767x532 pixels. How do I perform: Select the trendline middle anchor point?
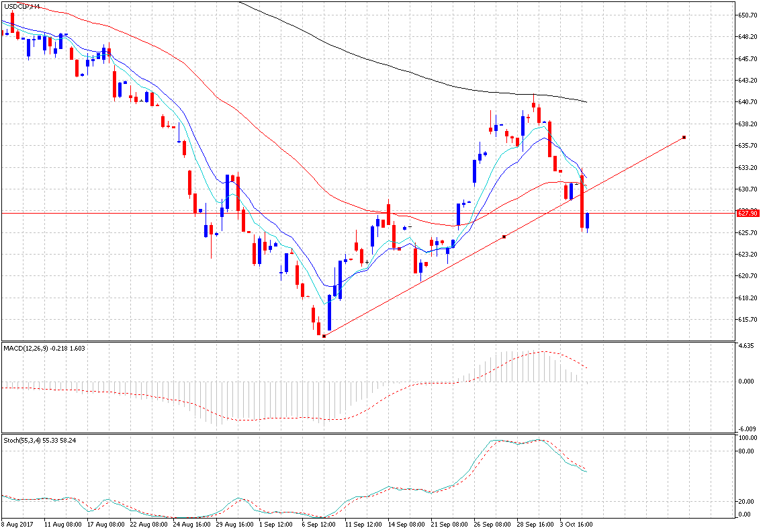click(504, 237)
